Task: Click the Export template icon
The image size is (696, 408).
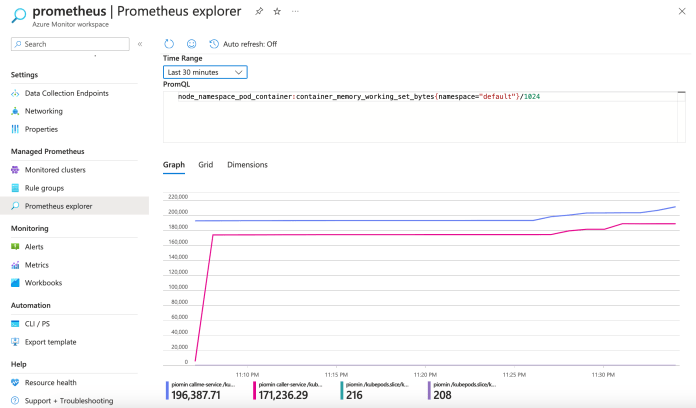Action: pos(15,342)
